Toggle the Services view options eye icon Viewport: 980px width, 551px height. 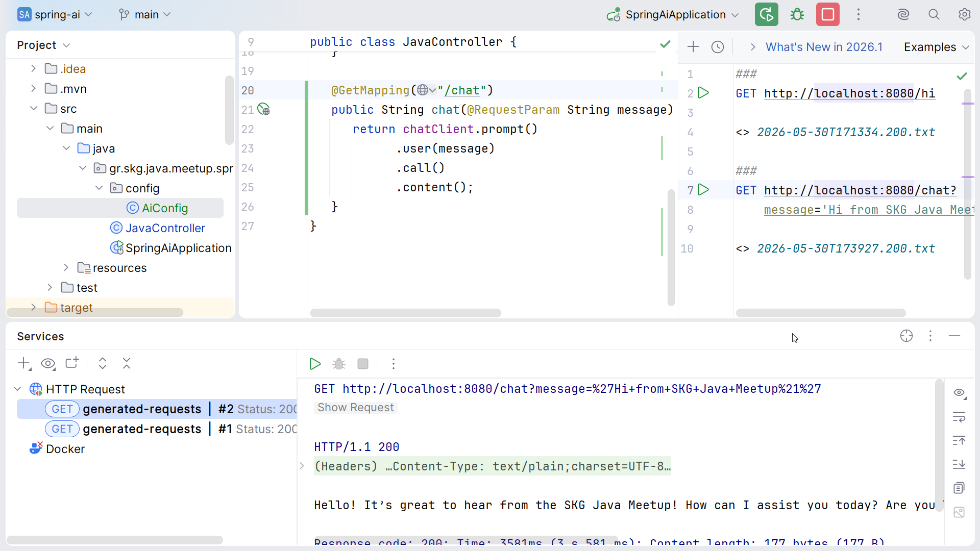pos(48,363)
